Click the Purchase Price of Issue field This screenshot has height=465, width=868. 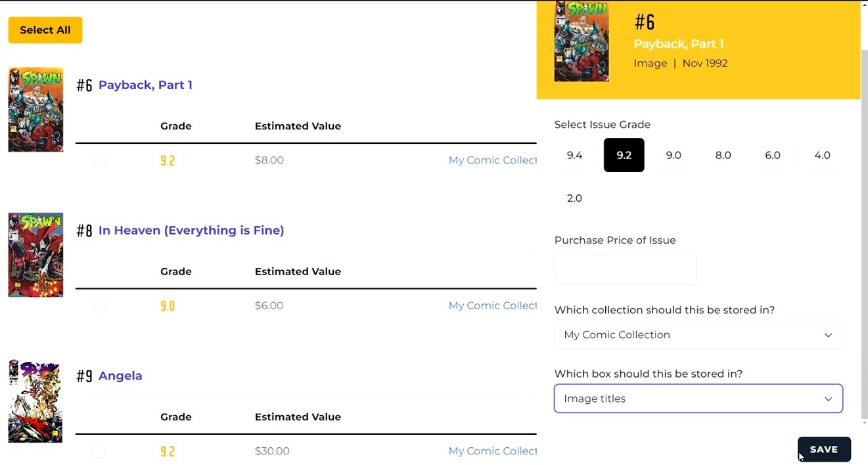(x=625, y=270)
